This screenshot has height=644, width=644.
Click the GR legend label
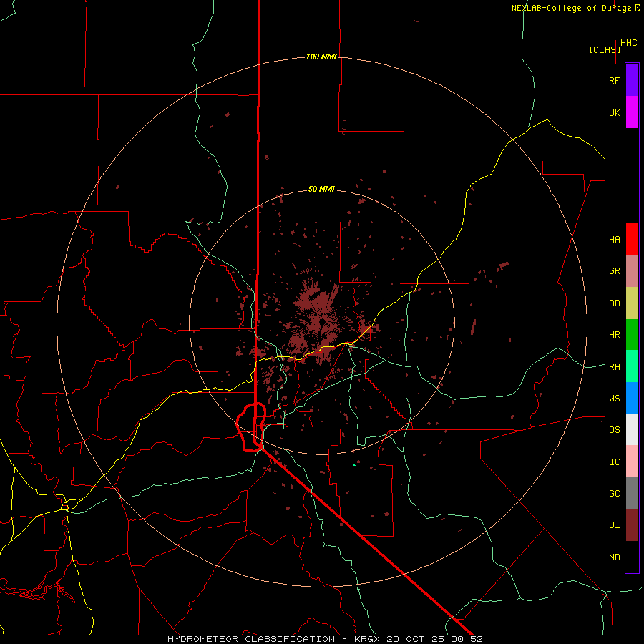614,271
